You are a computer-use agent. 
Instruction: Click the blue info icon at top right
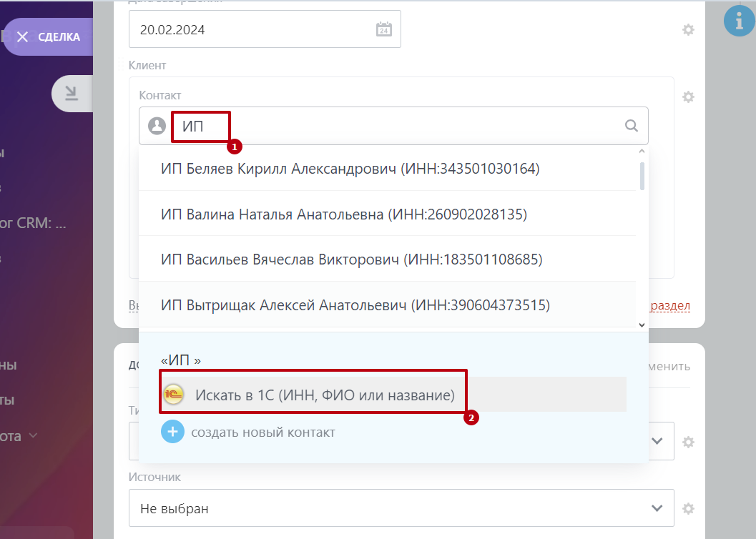pyautogui.click(x=739, y=21)
